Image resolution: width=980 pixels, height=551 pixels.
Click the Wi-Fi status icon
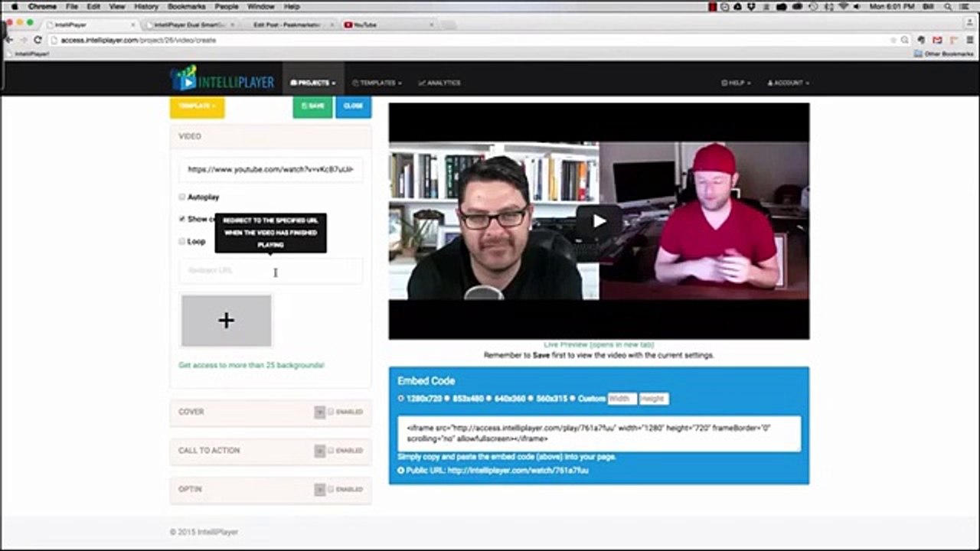(x=844, y=6)
